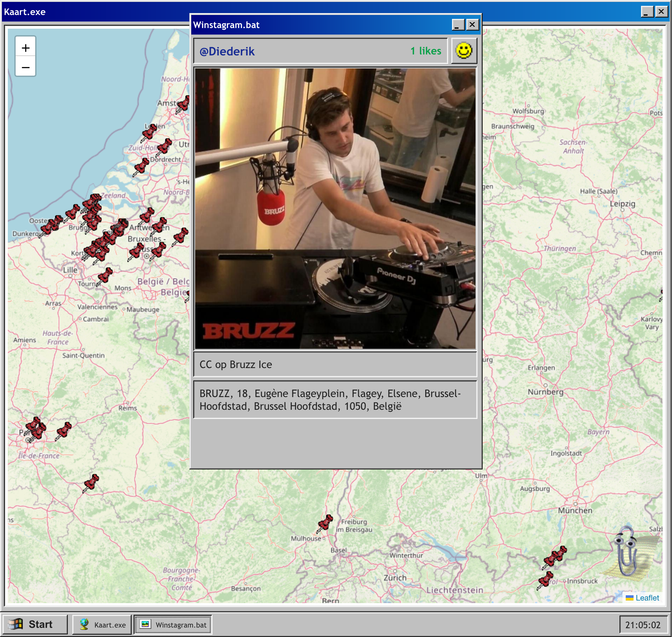Open the Leaflet attribution link
672x637 pixels.
pos(647,598)
